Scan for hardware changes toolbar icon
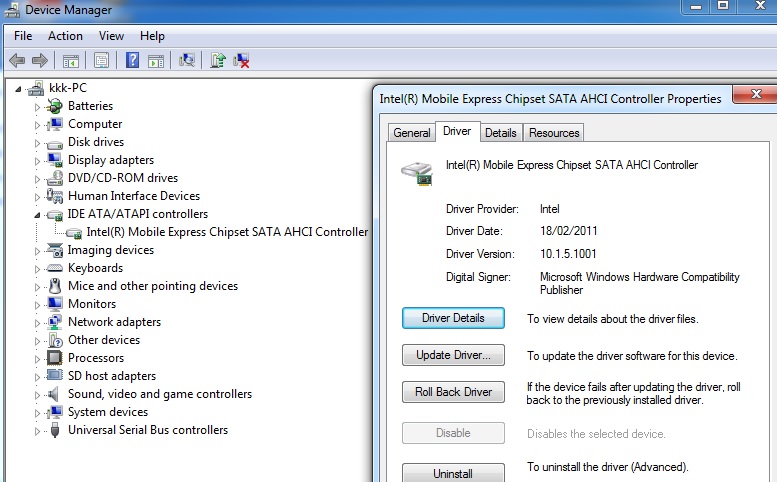 [187, 60]
